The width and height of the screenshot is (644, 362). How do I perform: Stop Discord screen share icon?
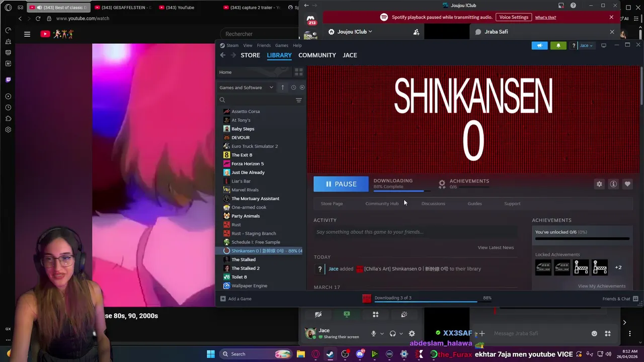(x=347, y=314)
